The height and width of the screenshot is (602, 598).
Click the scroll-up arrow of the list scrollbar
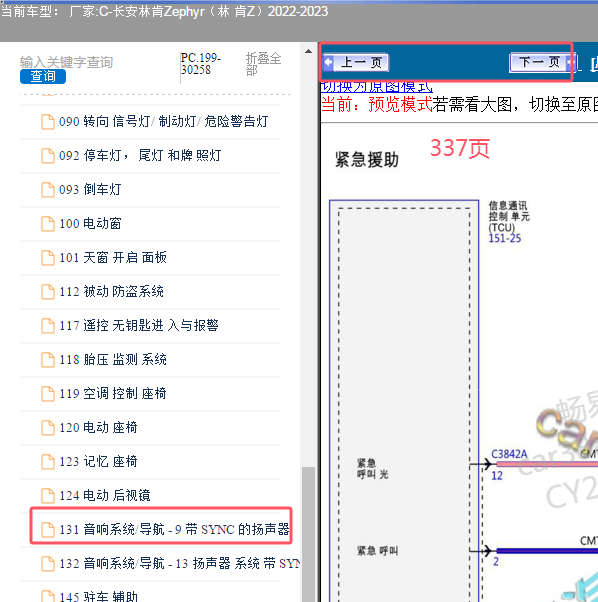308,51
